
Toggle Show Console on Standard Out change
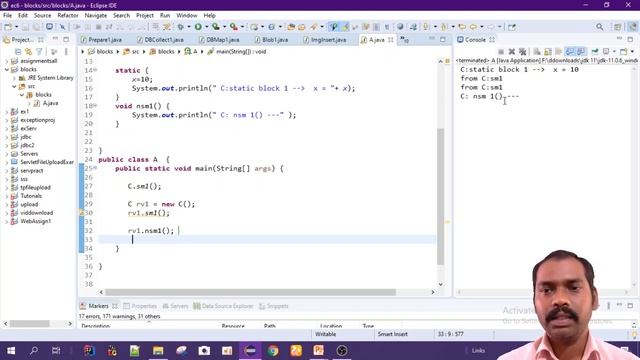[570, 51]
